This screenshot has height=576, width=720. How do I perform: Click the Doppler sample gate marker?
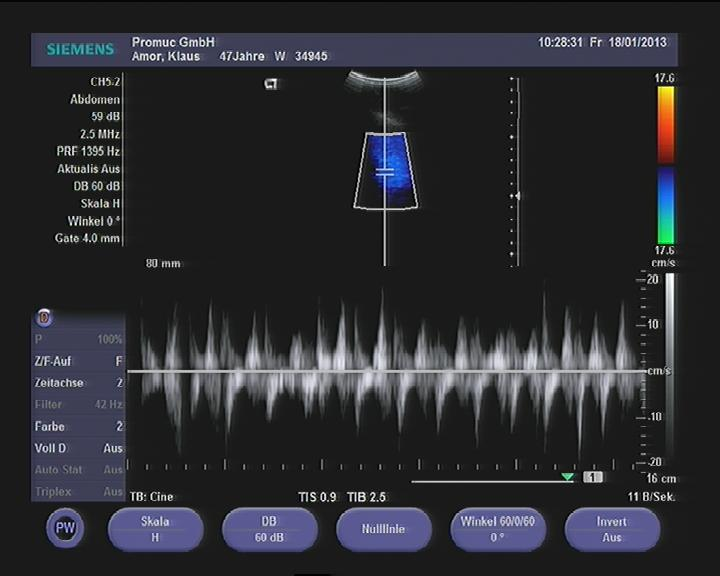tap(385, 173)
